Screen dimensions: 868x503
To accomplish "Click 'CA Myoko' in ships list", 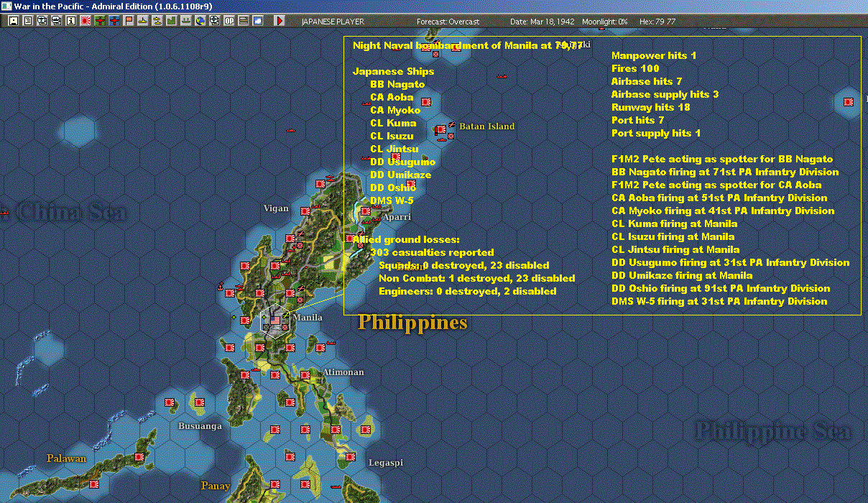I will (395, 110).
